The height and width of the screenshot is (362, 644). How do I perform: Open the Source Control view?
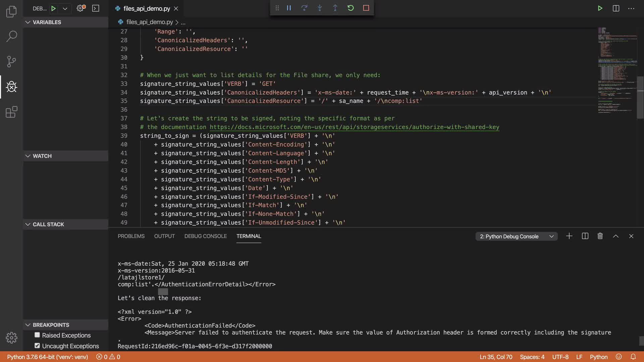click(11, 61)
